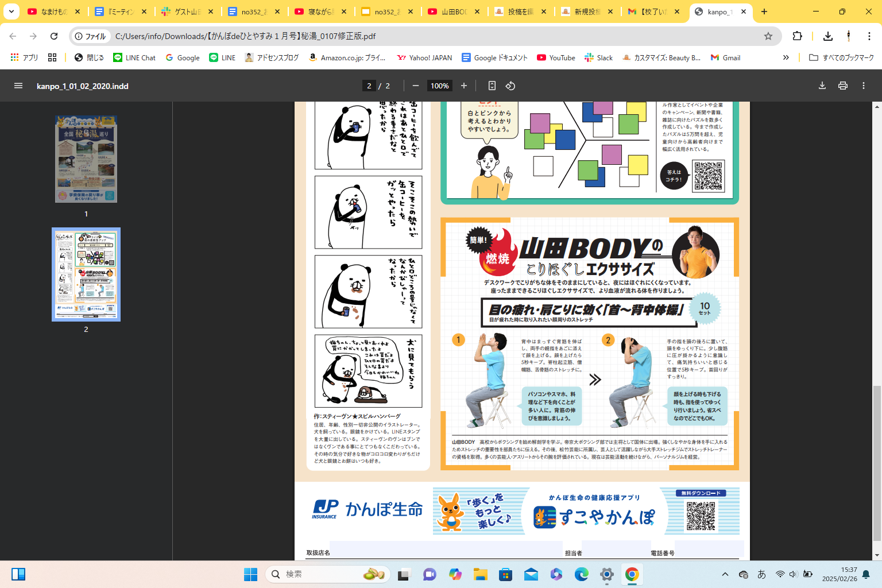Go forward in browser history
The width and height of the screenshot is (882, 588).
pos(33,36)
